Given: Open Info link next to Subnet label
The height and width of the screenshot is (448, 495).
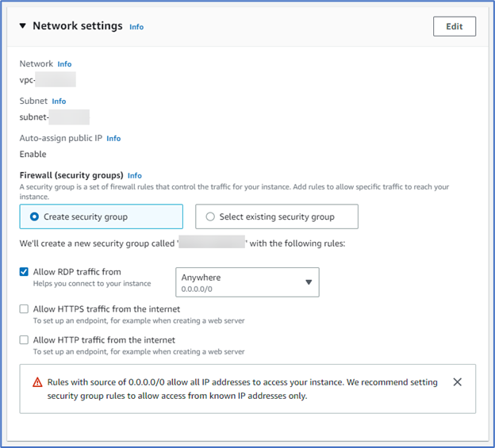Looking at the screenshot, I should coord(59,101).
